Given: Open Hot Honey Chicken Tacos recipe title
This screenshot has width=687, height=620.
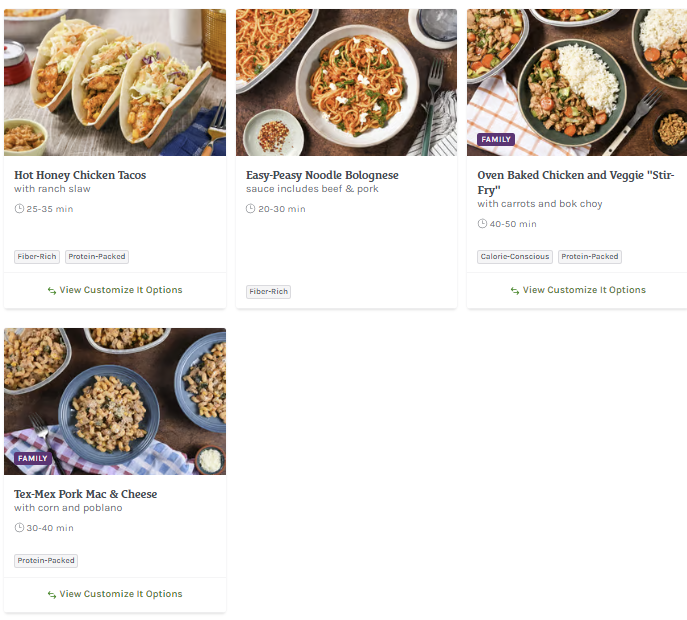Looking at the screenshot, I should click(80, 175).
